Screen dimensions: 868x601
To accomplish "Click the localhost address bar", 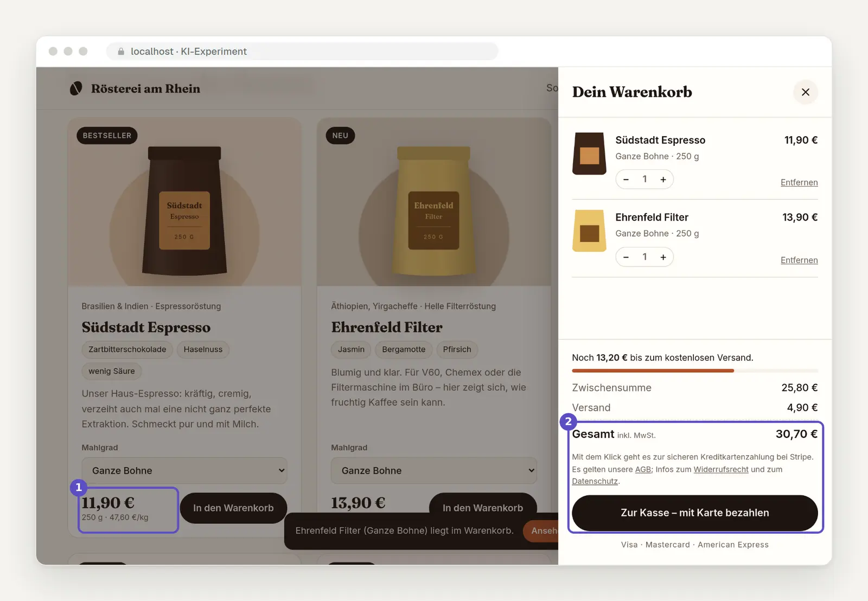I will 302,52.
